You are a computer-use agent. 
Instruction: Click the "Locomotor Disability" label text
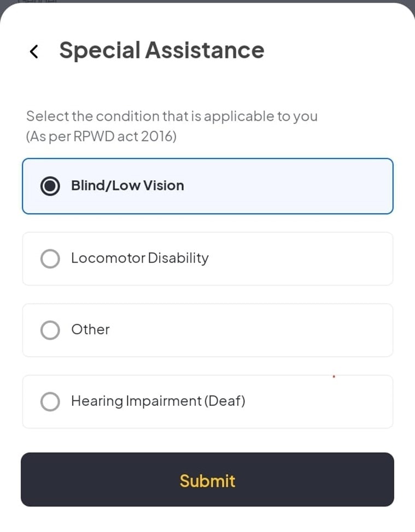tap(139, 258)
